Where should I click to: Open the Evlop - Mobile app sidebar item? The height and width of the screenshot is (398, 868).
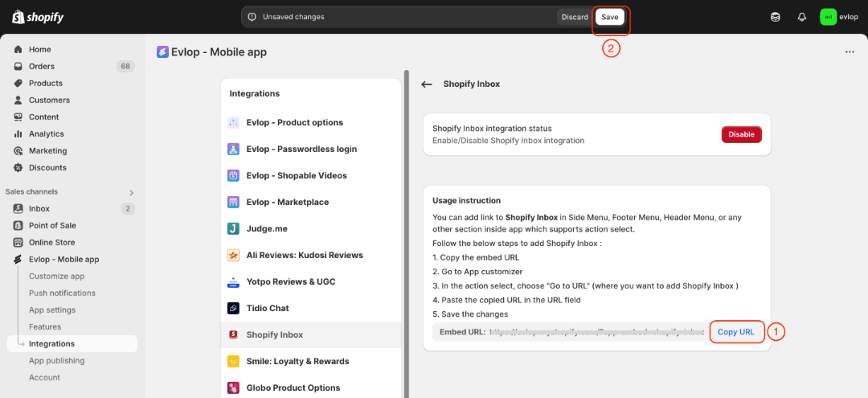[x=63, y=260]
